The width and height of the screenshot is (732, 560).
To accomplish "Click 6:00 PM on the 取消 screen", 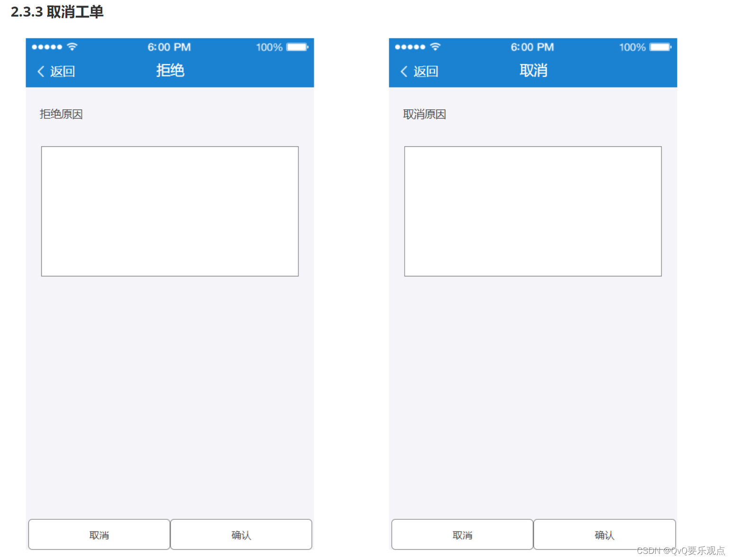I will pos(533,47).
